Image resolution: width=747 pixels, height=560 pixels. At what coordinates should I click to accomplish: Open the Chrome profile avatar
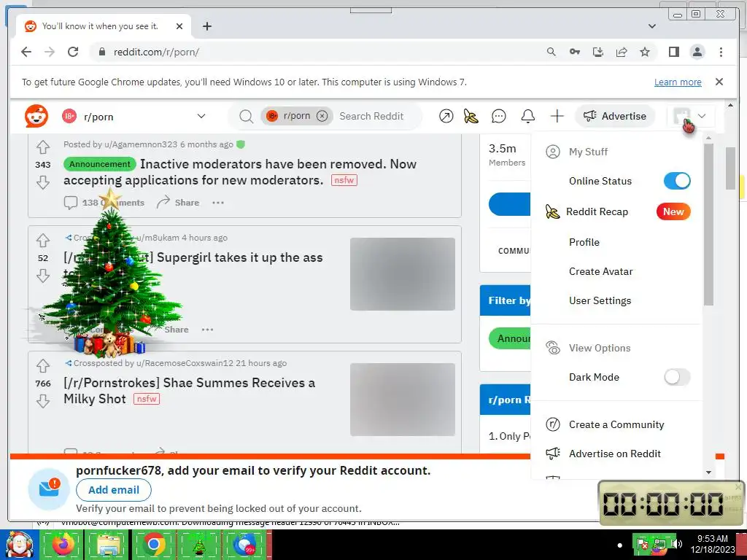pyautogui.click(x=697, y=52)
